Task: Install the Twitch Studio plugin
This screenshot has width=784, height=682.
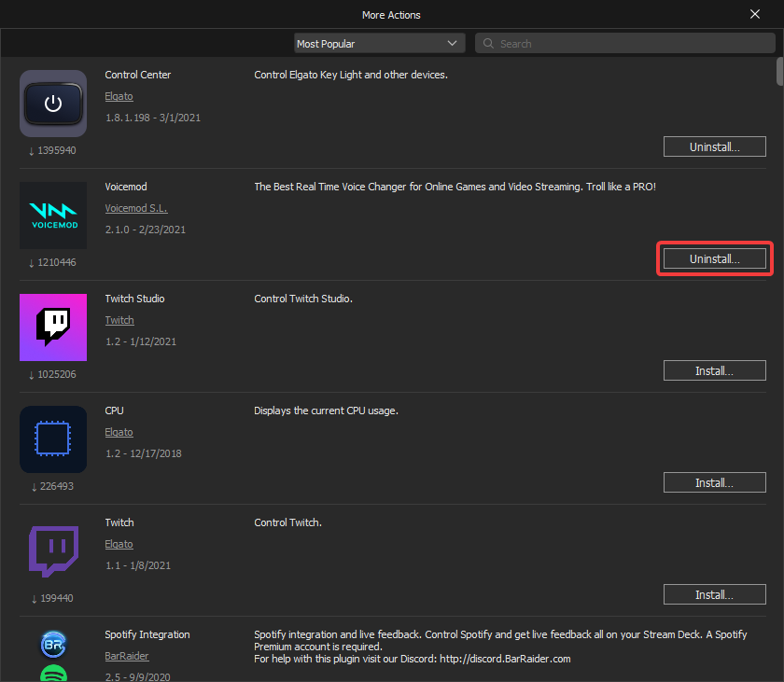Action: tap(715, 370)
